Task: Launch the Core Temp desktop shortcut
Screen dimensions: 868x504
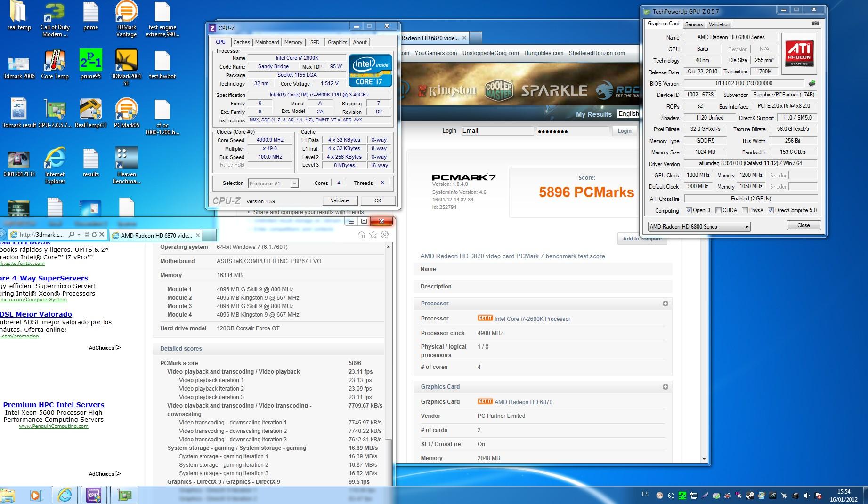Action: click(x=55, y=65)
